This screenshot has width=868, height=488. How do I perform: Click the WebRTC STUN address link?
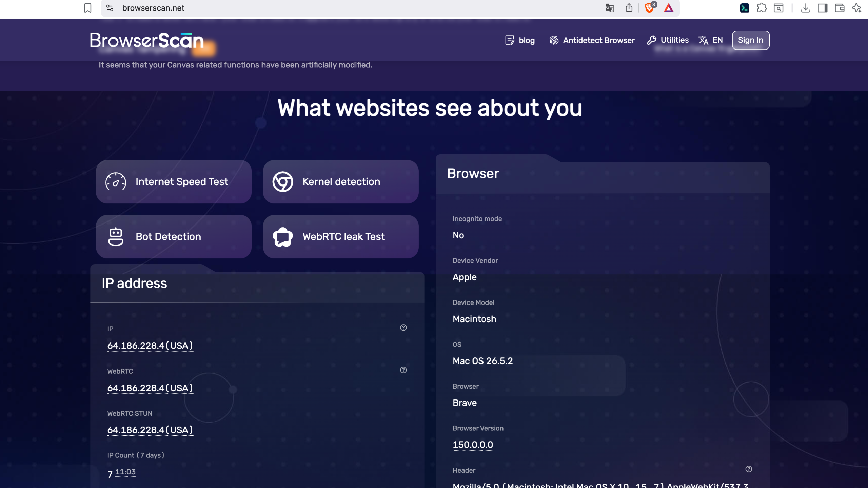[x=150, y=430]
